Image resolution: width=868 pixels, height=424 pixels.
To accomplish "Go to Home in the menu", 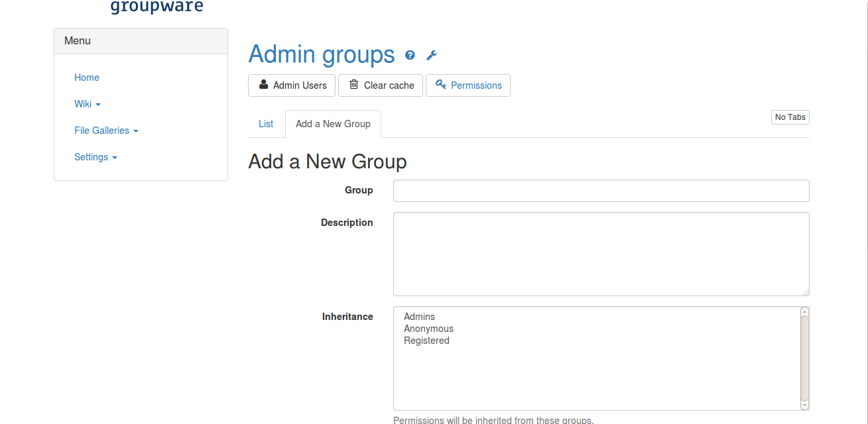I will click(x=87, y=78).
